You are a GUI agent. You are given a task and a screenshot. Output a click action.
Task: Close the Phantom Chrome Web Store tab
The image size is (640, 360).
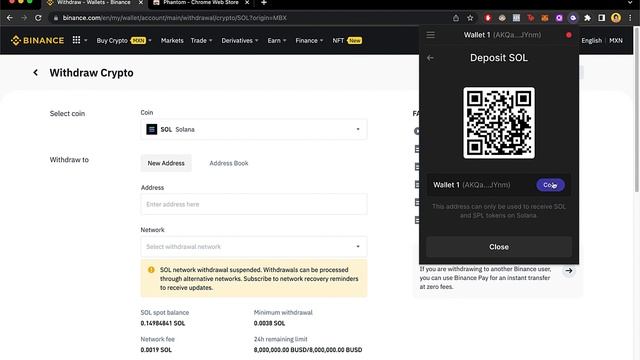(247, 2)
